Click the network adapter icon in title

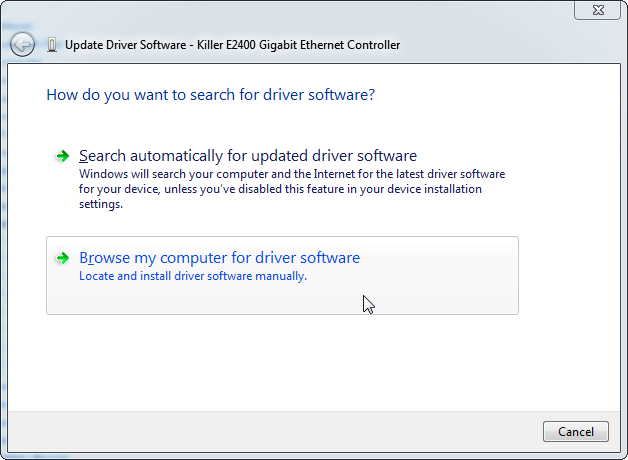[x=52, y=45]
